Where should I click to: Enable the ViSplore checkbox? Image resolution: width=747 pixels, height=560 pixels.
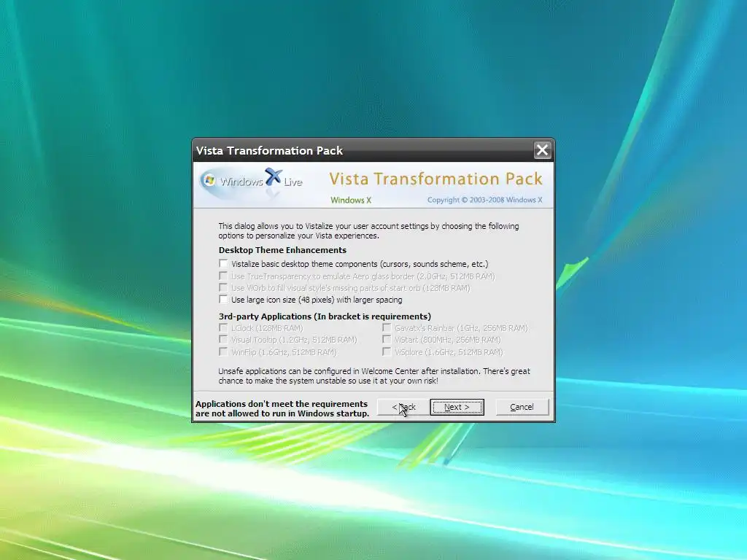click(387, 352)
